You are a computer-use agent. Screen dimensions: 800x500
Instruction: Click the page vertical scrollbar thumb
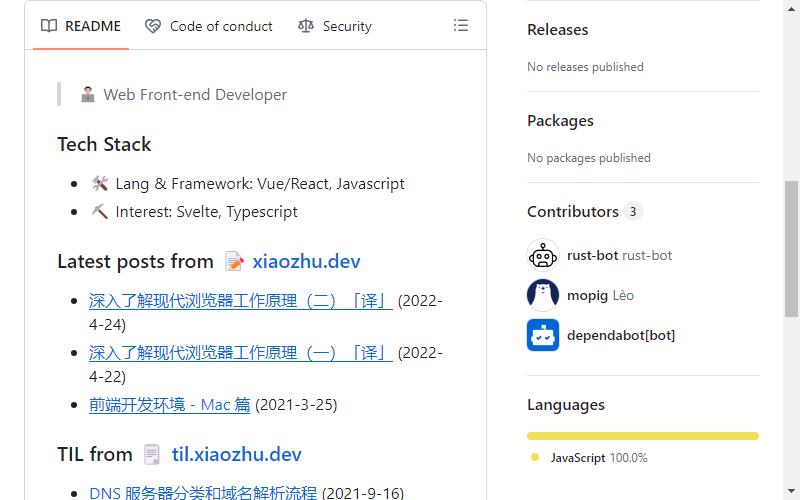click(791, 249)
